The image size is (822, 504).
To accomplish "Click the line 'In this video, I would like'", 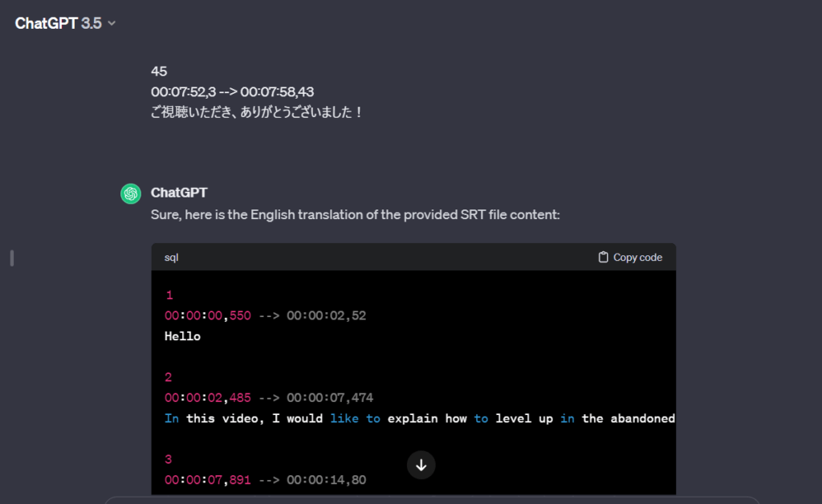I will (x=420, y=419).
